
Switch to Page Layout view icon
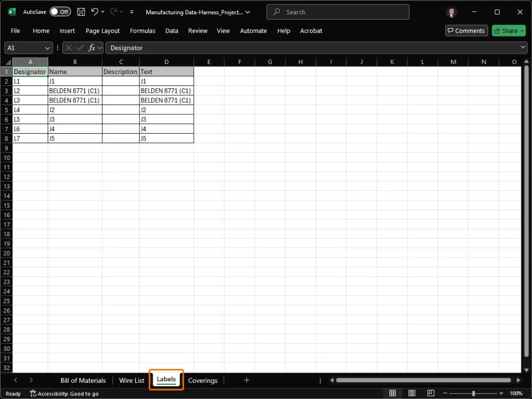pyautogui.click(x=411, y=393)
